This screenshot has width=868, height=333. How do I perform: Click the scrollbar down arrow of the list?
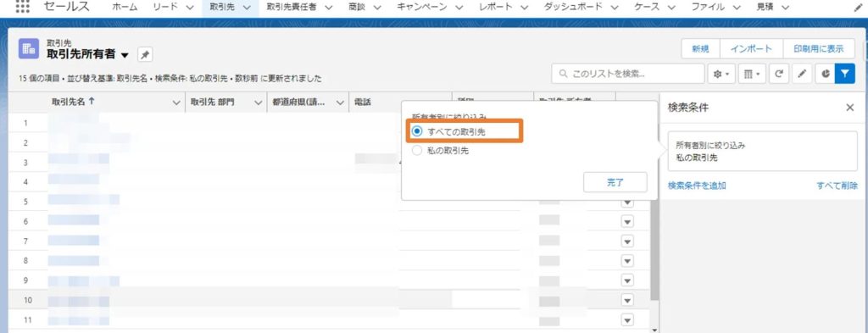[655, 330]
